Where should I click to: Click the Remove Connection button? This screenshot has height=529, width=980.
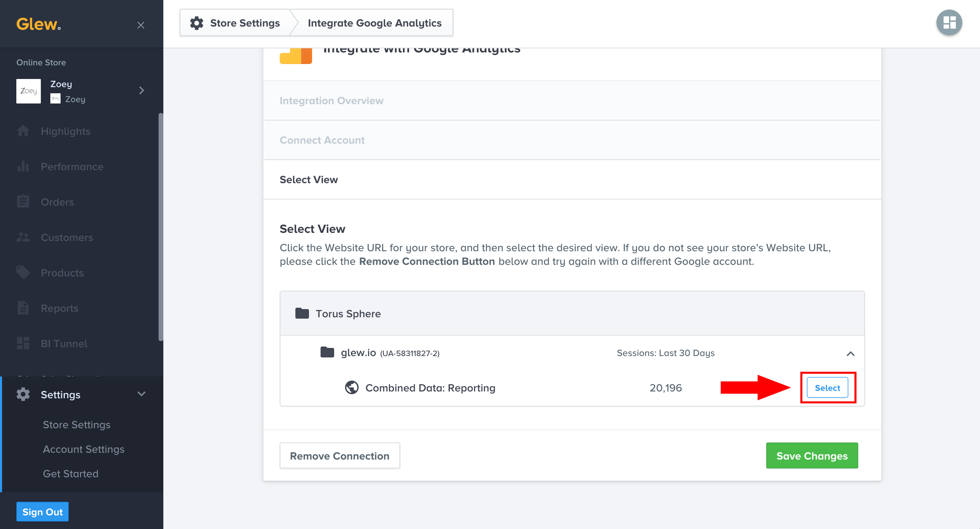(x=339, y=455)
